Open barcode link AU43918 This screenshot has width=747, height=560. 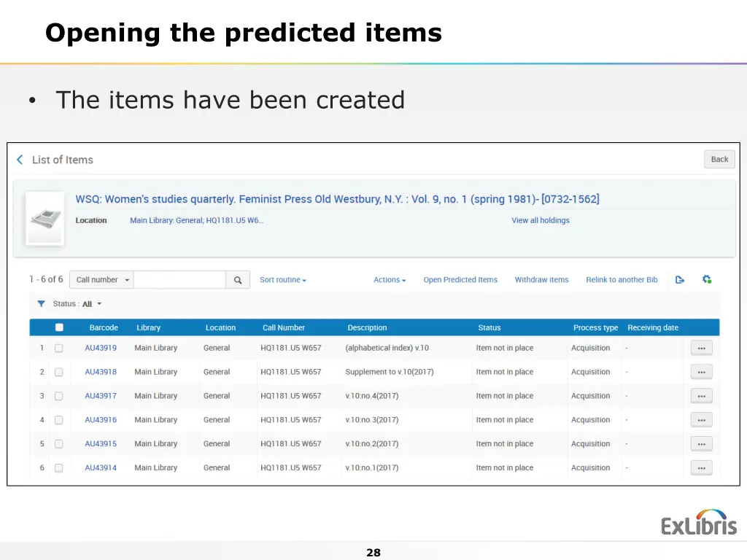(x=101, y=372)
